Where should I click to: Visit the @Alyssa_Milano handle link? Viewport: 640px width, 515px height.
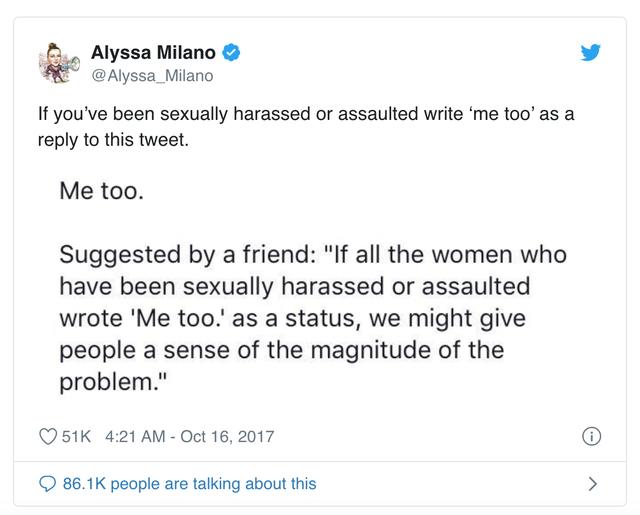click(x=152, y=76)
